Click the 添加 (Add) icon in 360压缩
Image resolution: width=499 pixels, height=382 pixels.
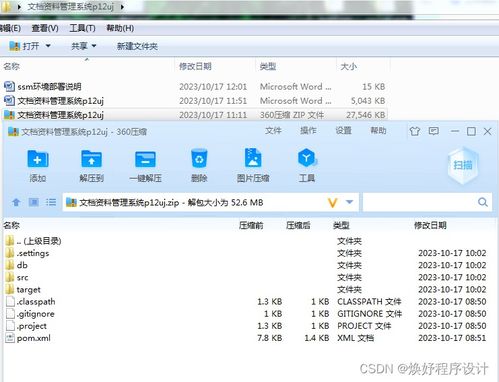coord(38,159)
